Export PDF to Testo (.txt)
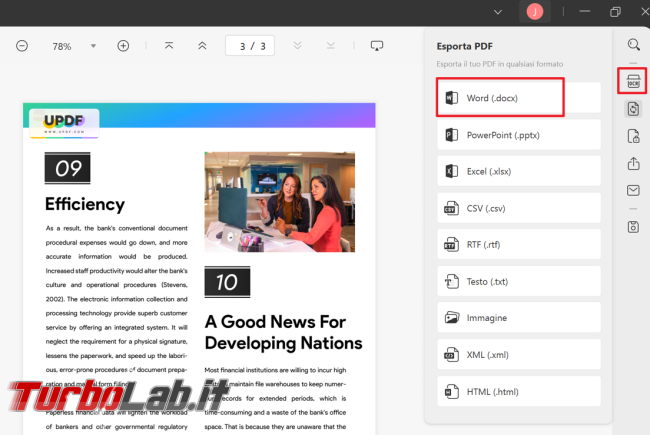The image size is (650, 435). [x=519, y=282]
